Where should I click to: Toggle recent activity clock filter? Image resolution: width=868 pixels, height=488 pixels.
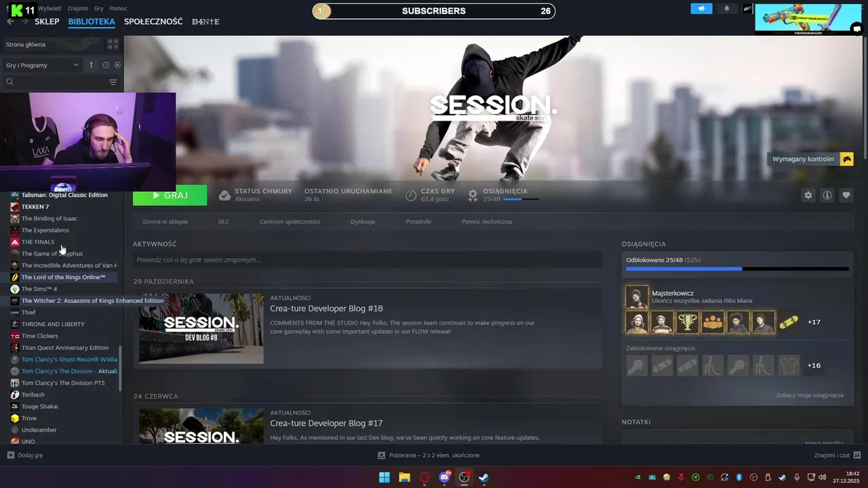[x=106, y=65]
